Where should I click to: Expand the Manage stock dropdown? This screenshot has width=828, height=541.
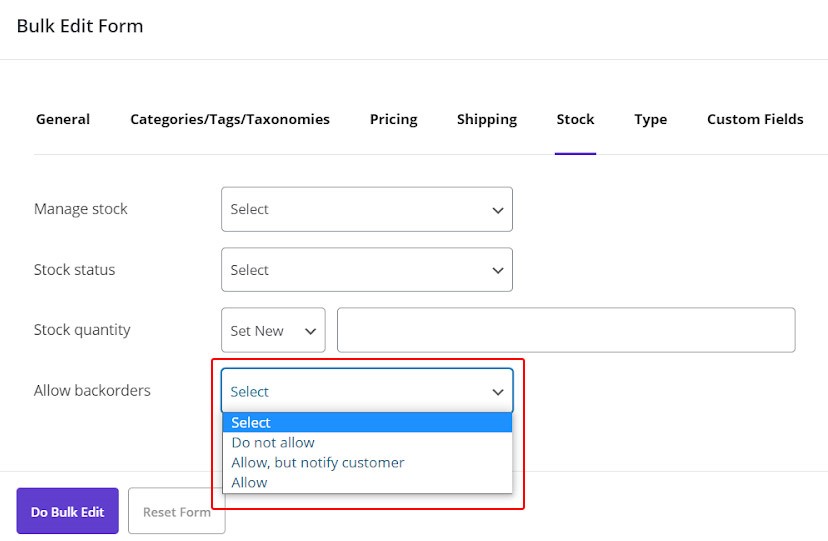tap(367, 210)
